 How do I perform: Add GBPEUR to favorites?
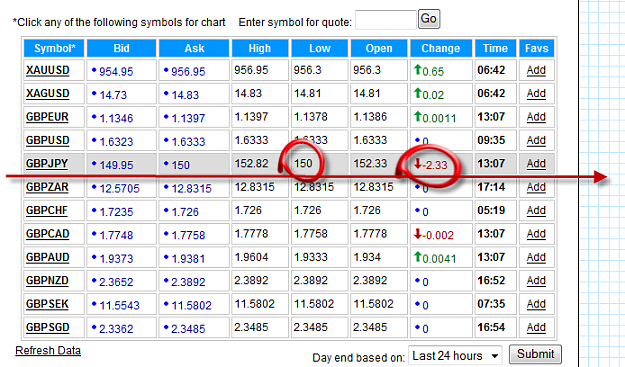(536, 117)
